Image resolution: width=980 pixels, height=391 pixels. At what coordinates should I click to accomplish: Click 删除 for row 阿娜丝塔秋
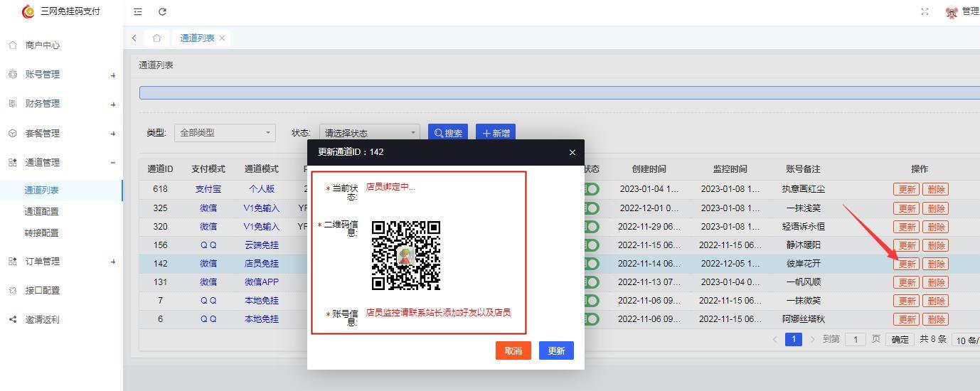click(936, 319)
